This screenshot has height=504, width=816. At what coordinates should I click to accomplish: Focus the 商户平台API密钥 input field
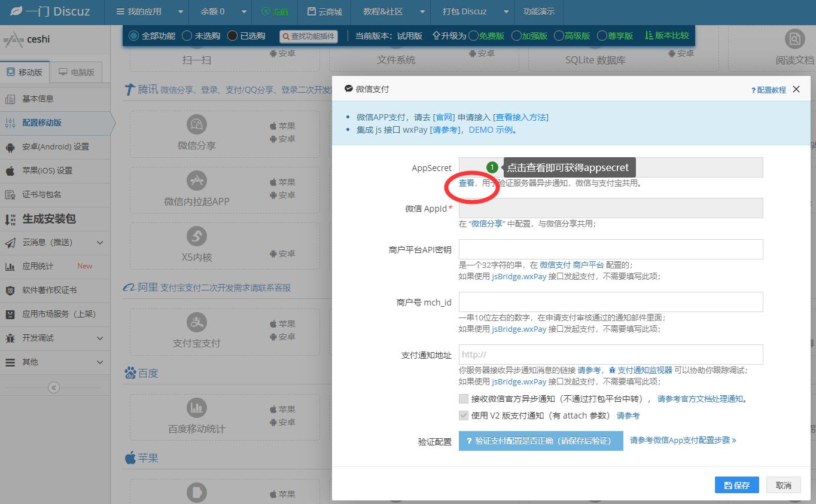[x=611, y=249]
